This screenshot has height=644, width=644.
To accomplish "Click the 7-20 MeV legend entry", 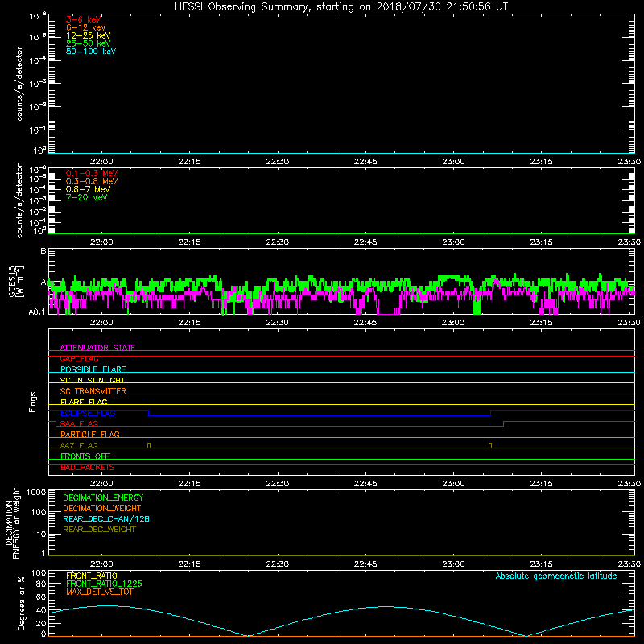I will (87, 197).
